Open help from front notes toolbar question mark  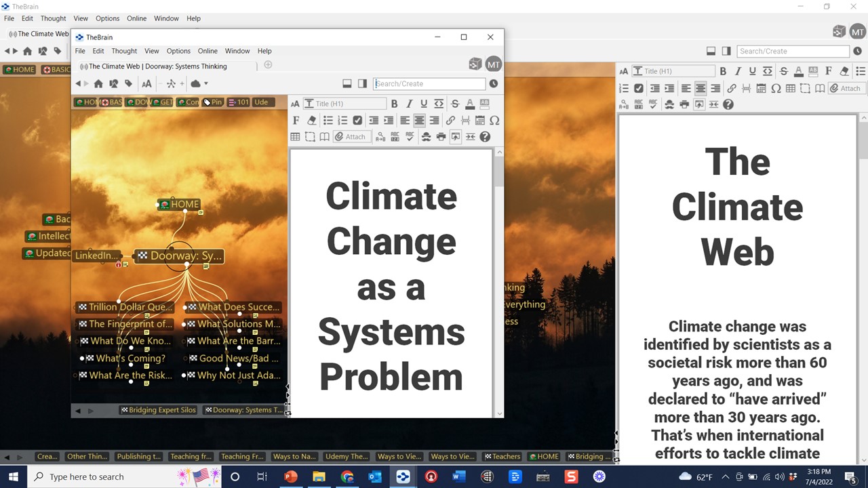[x=485, y=137]
